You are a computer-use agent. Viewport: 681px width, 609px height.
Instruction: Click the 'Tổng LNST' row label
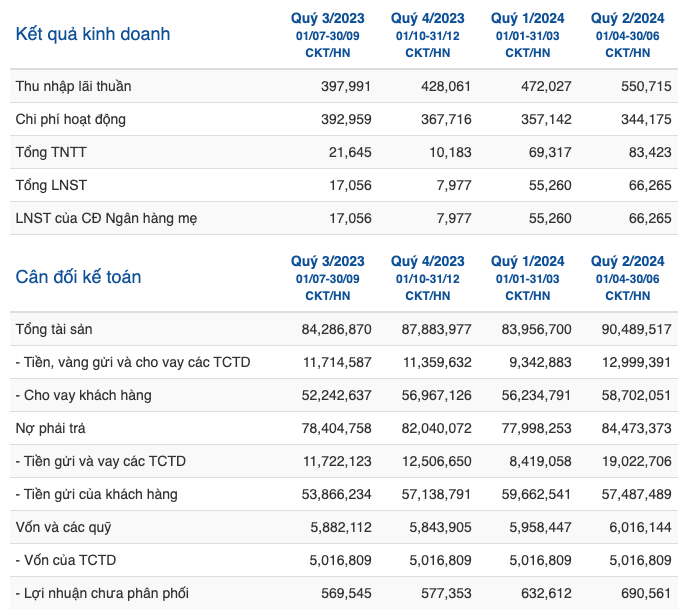51,185
